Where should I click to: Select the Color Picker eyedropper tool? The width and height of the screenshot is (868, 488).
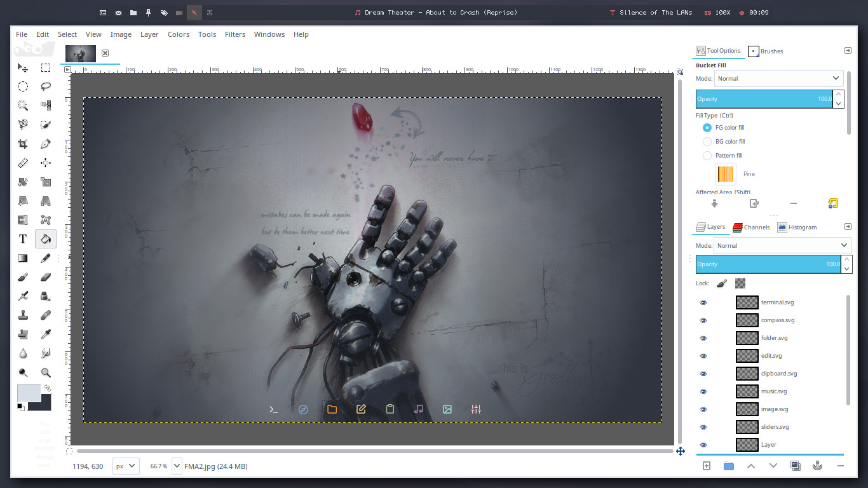[46, 334]
